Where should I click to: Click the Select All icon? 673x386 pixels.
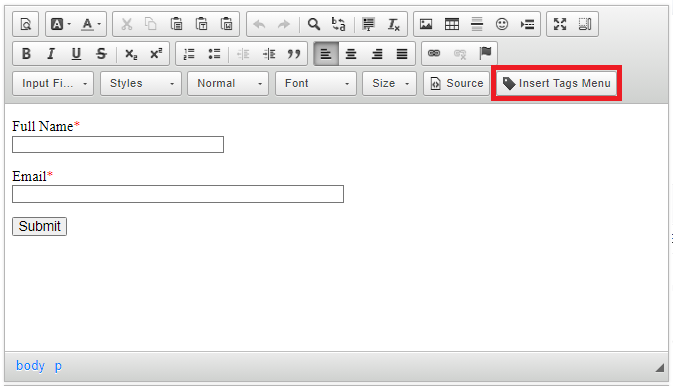[x=368, y=24]
